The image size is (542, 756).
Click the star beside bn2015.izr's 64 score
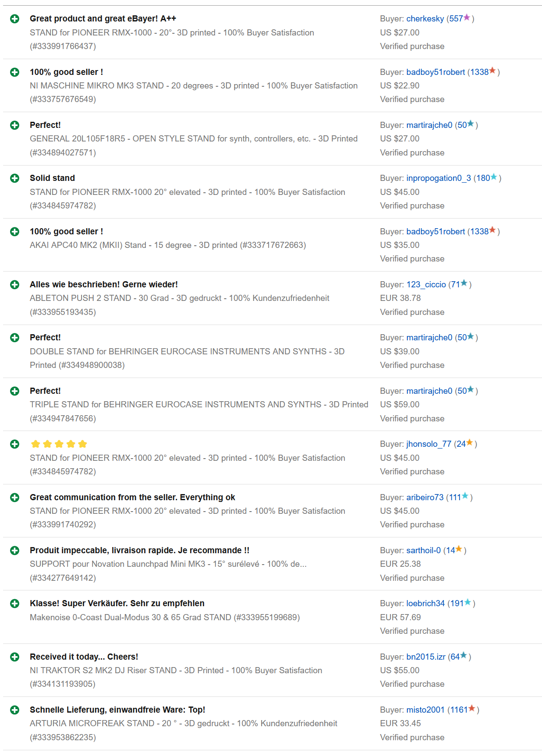[x=464, y=656]
